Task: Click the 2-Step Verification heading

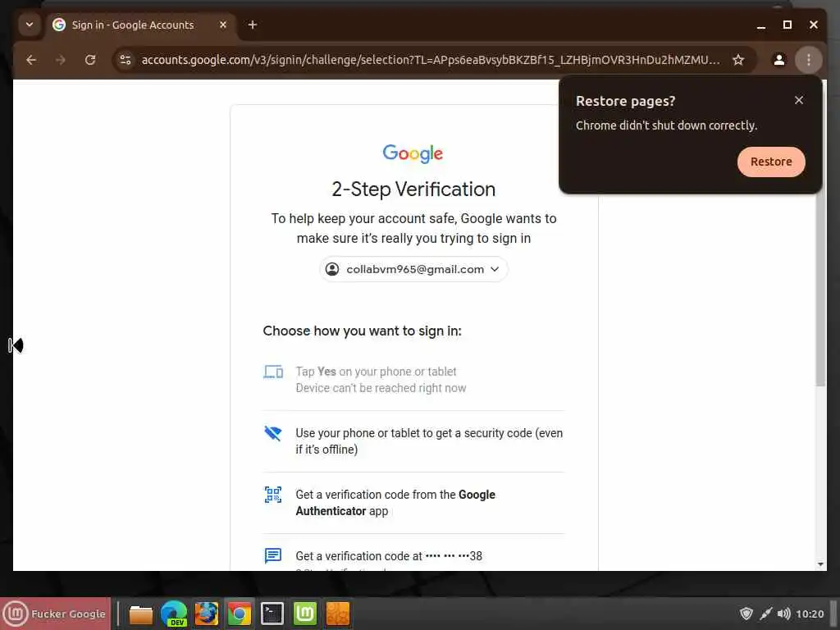Action: [413, 189]
